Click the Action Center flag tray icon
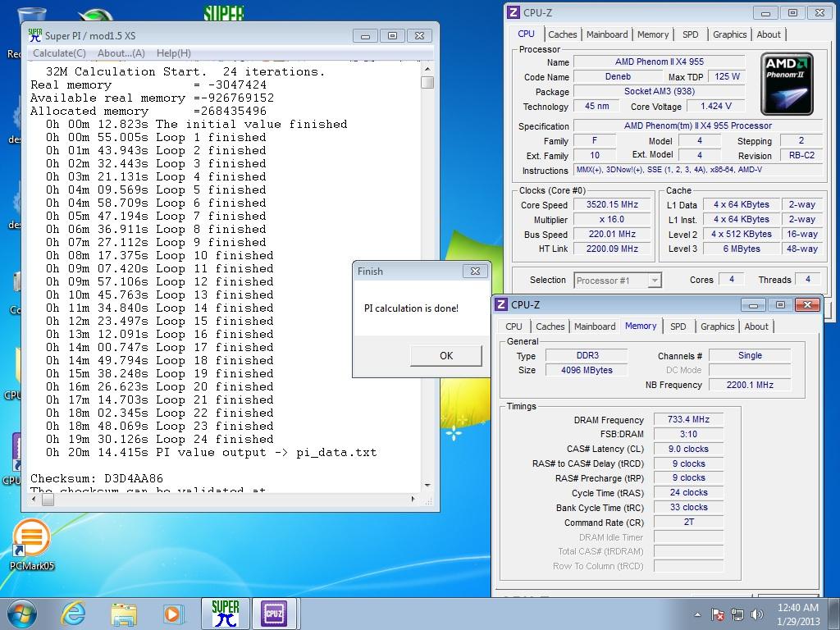Viewport: 840px width, 630px height. [x=717, y=614]
